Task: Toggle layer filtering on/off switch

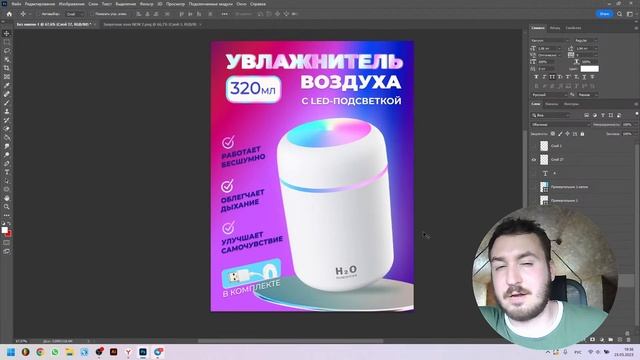Action: point(637,114)
